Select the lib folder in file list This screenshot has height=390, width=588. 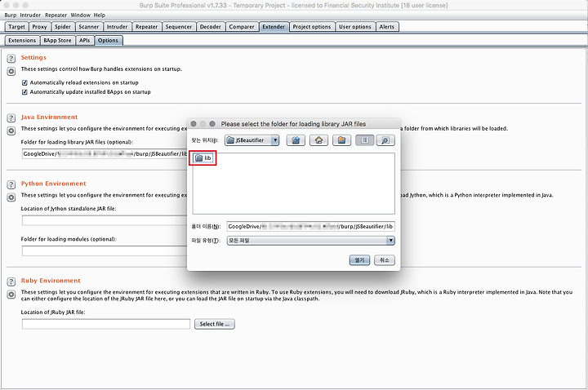click(203, 158)
